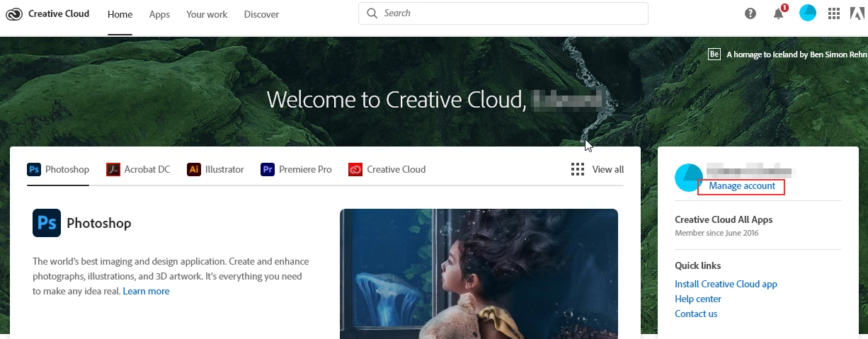Select the Creative Cloud app tab

tap(387, 169)
